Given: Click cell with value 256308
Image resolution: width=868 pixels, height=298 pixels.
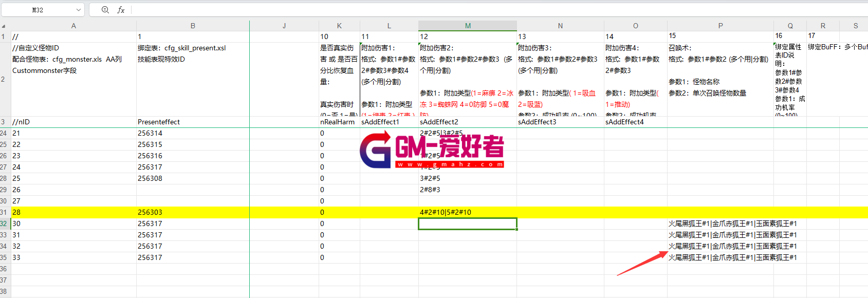Looking at the screenshot, I should click(x=193, y=178).
